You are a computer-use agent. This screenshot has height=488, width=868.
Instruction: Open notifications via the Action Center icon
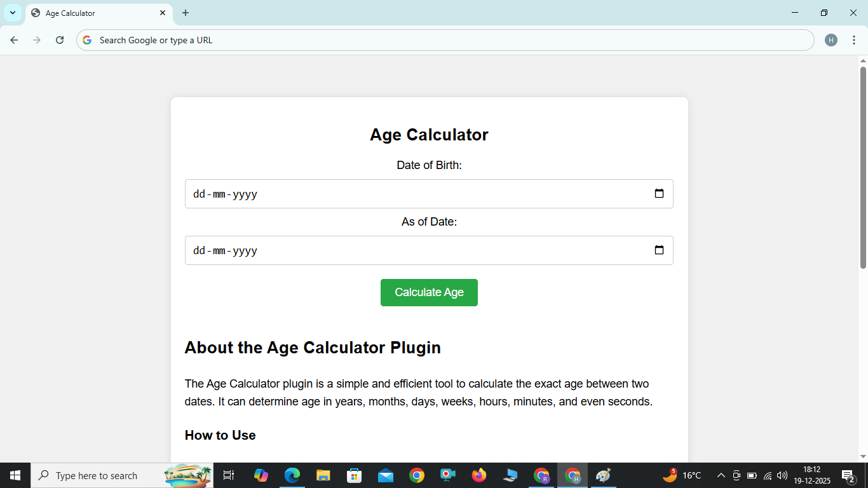tap(847, 475)
